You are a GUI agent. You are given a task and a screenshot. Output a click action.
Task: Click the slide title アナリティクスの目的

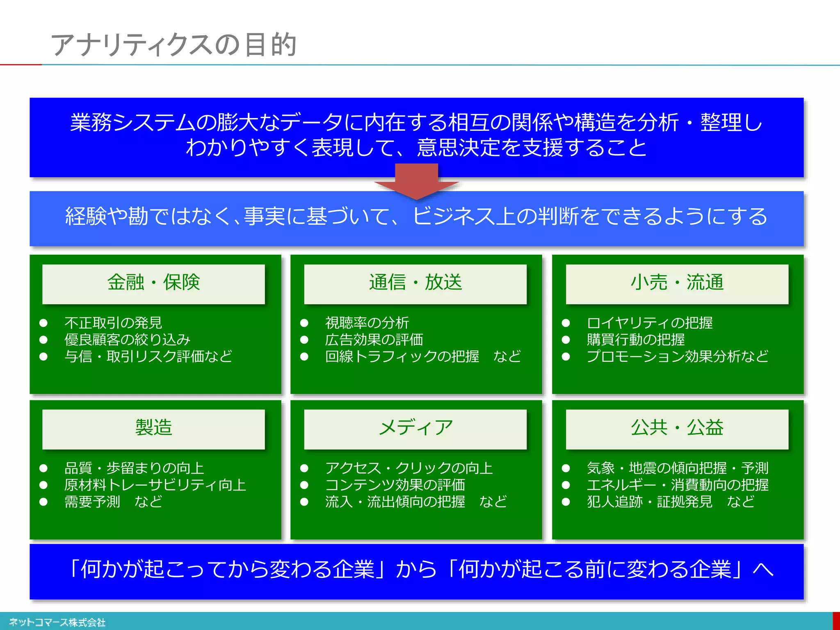click(173, 44)
